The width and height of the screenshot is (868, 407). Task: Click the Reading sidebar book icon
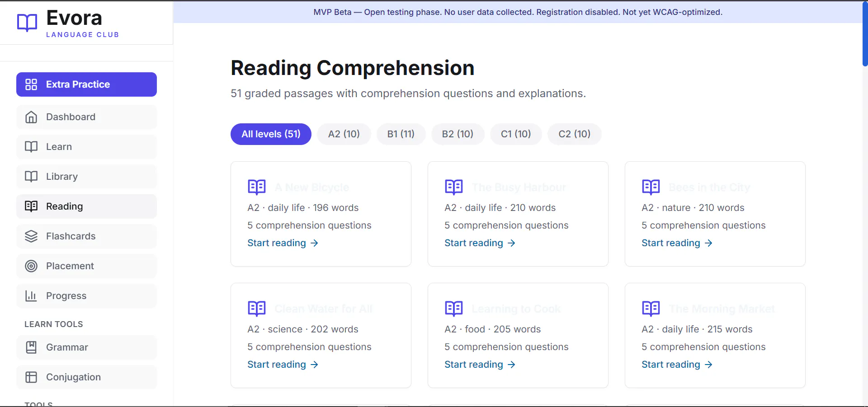tap(31, 206)
